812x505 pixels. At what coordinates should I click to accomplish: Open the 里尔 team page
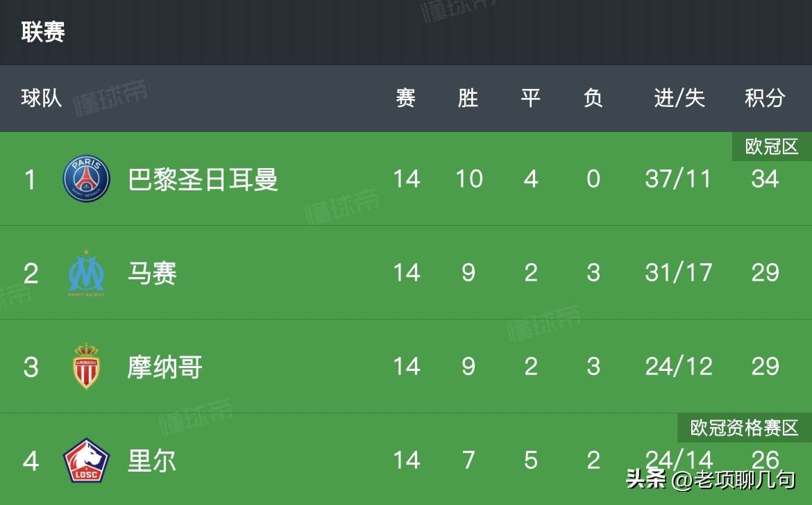[153, 459]
